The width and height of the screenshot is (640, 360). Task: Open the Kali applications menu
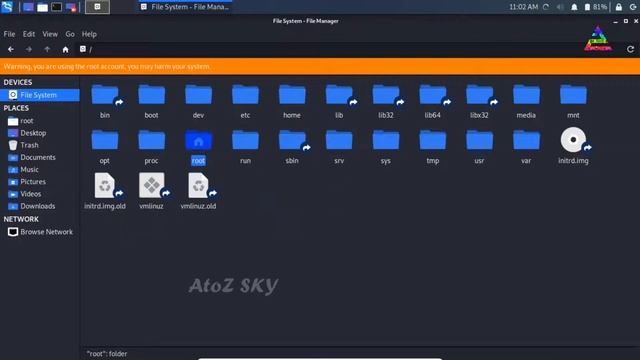pyautogui.click(x=7, y=7)
